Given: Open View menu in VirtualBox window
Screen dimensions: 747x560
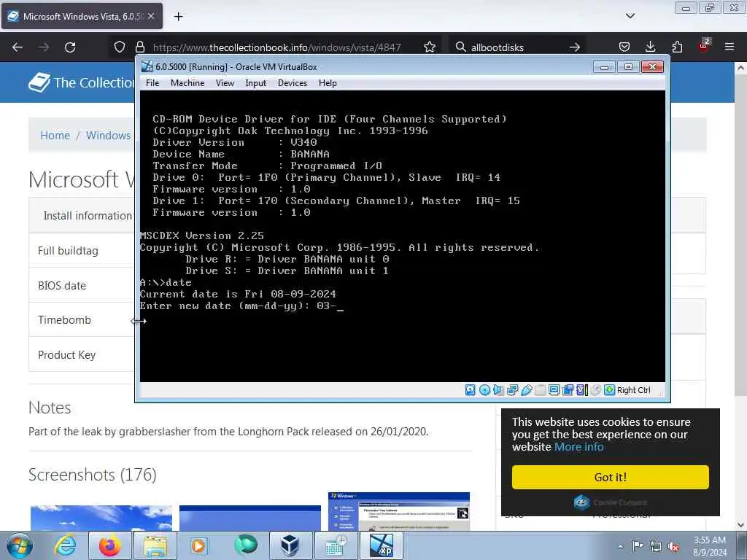Looking at the screenshot, I should (x=225, y=83).
